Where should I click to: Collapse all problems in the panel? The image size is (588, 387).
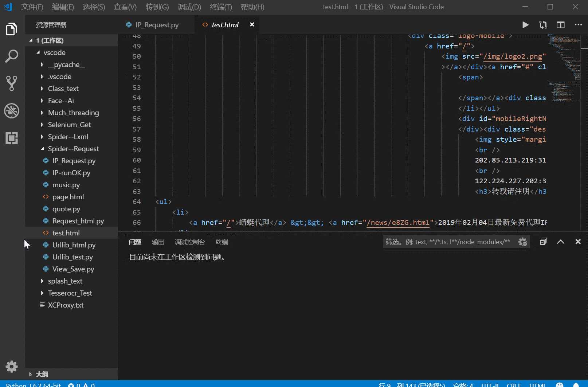(x=543, y=242)
